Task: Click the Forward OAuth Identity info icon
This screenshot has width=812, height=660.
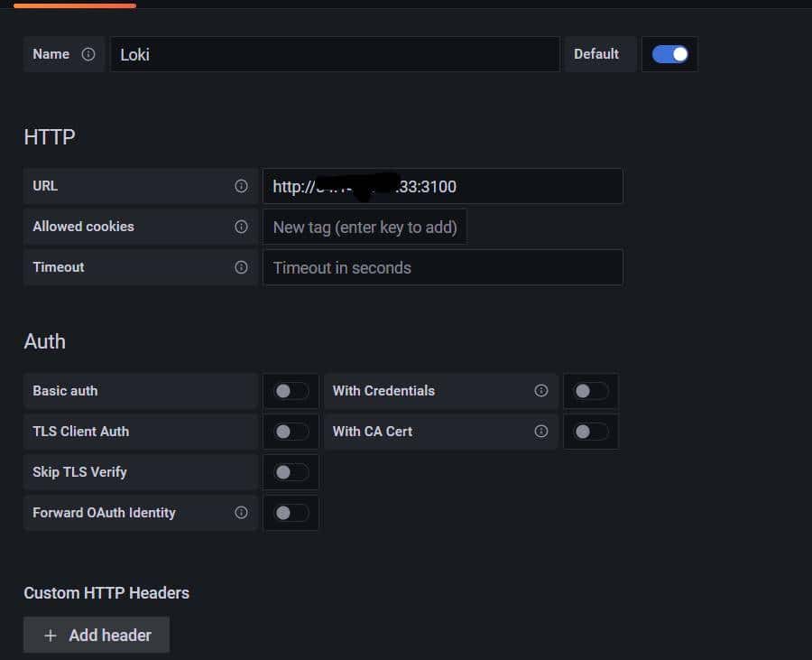Action: pyautogui.click(x=241, y=513)
